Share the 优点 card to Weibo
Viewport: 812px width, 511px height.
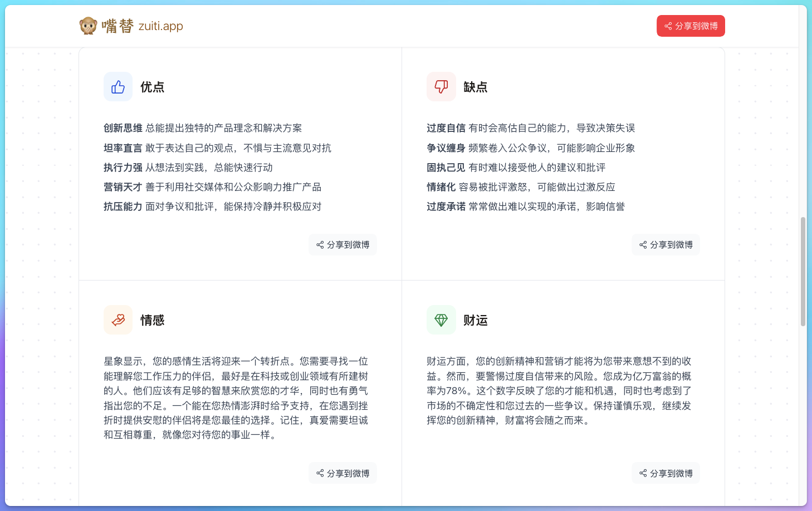(343, 245)
